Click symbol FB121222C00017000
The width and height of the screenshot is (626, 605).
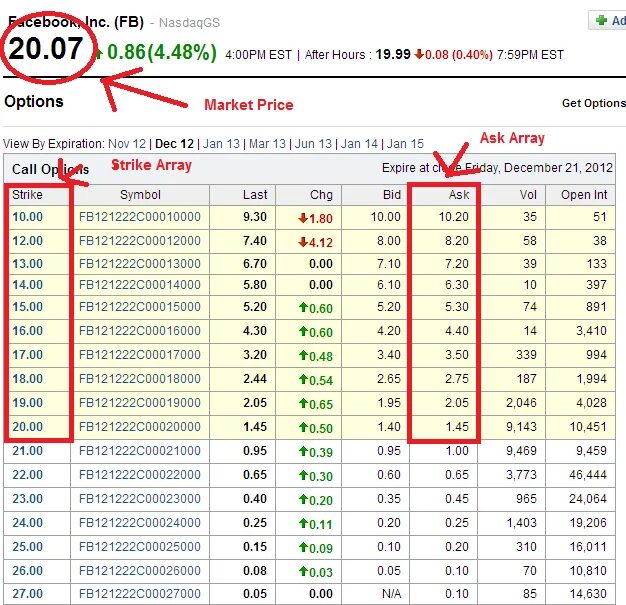[x=140, y=355]
